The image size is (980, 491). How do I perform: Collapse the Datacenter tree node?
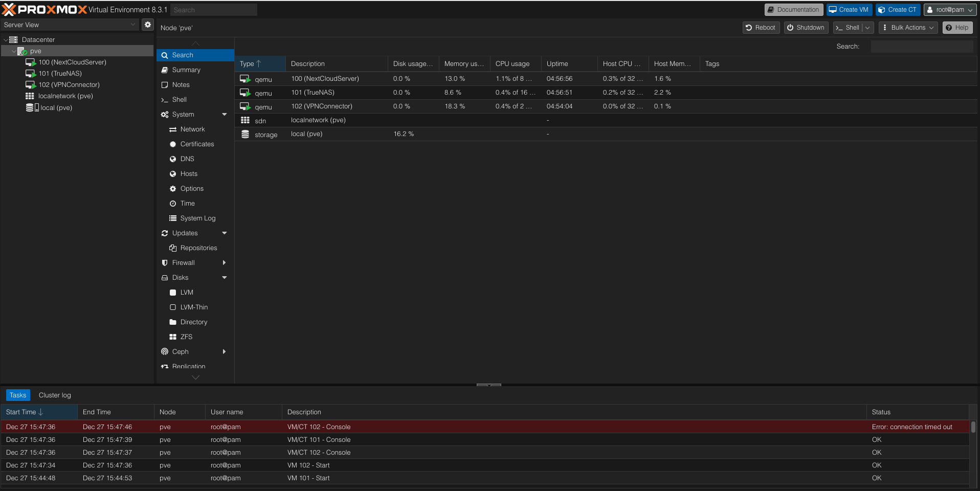pyautogui.click(x=6, y=40)
